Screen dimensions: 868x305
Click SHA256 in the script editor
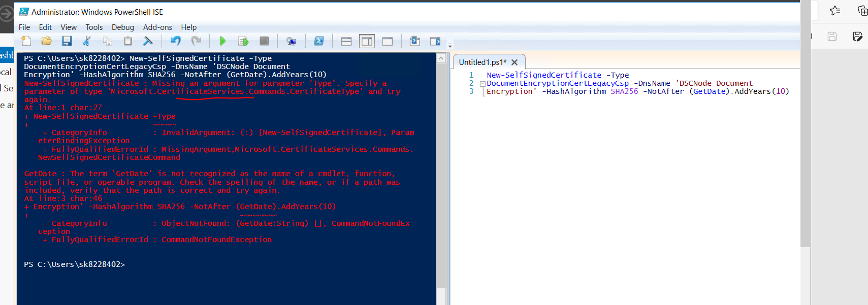(x=624, y=91)
